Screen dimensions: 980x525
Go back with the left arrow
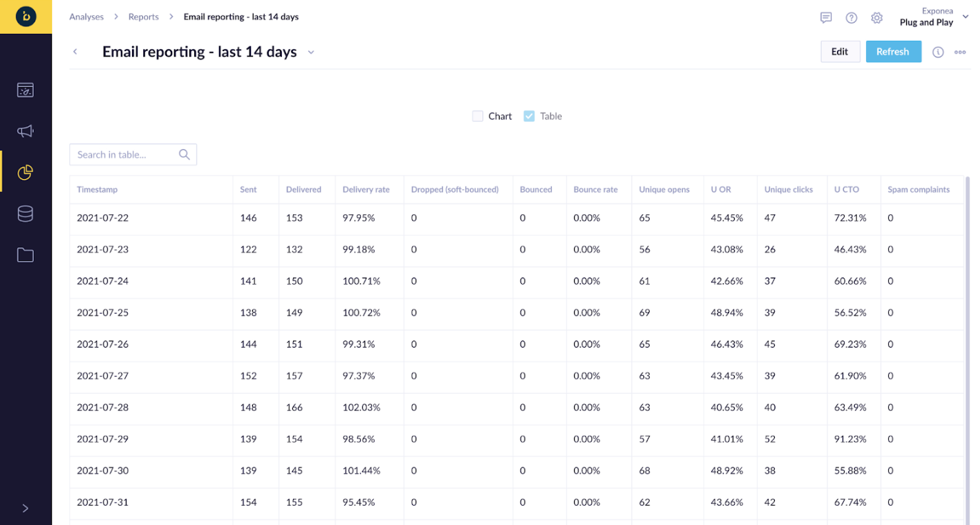pos(75,52)
